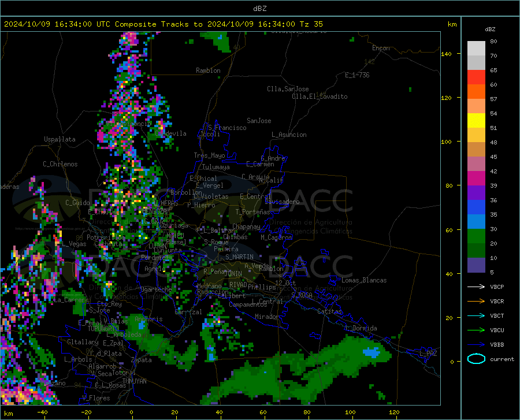The image size is (520, 420).
Task: Click the timestamp '2024/10/09 16:34:00 UTC Composite' text
Action: pyautogui.click(x=80, y=24)
